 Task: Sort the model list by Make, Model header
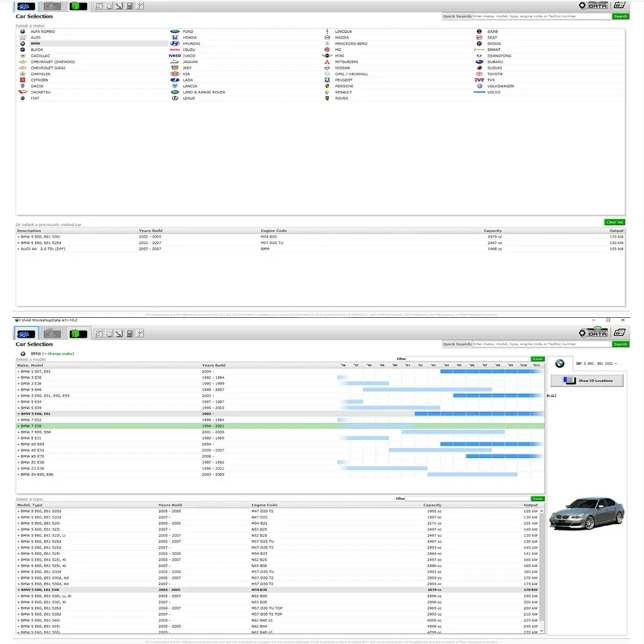tap(30, 365)
